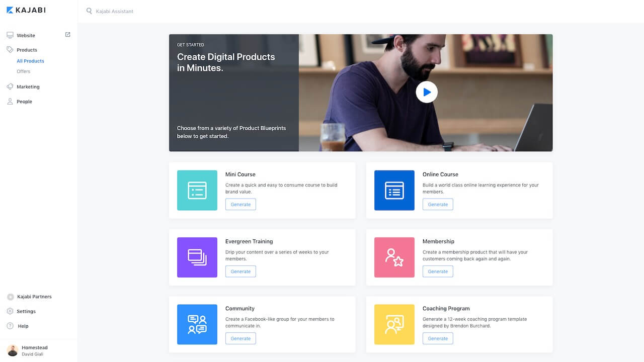Viewport: 644px width, 362px height.
Task: Play the Get Started video
Action: [427, 92]
